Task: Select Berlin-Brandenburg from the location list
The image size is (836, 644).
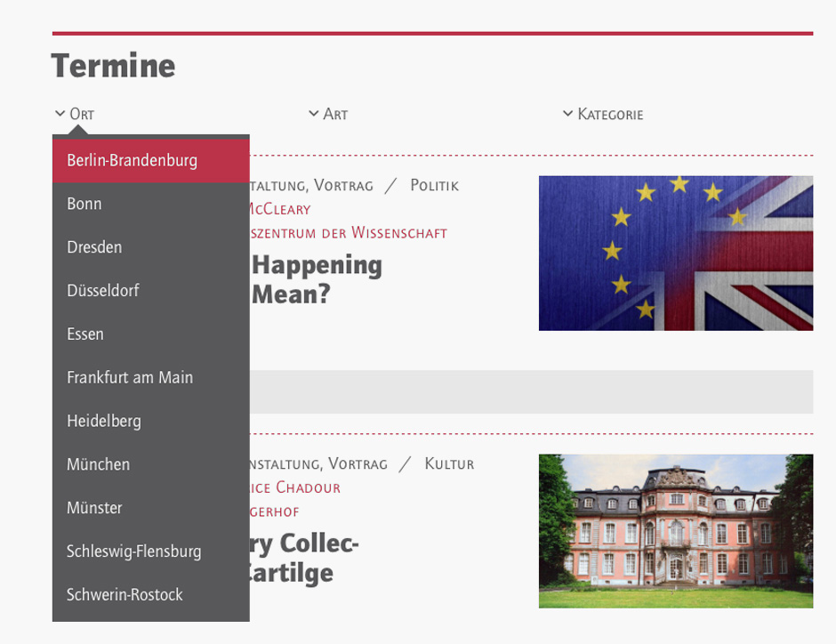Action: click(133, 161)
